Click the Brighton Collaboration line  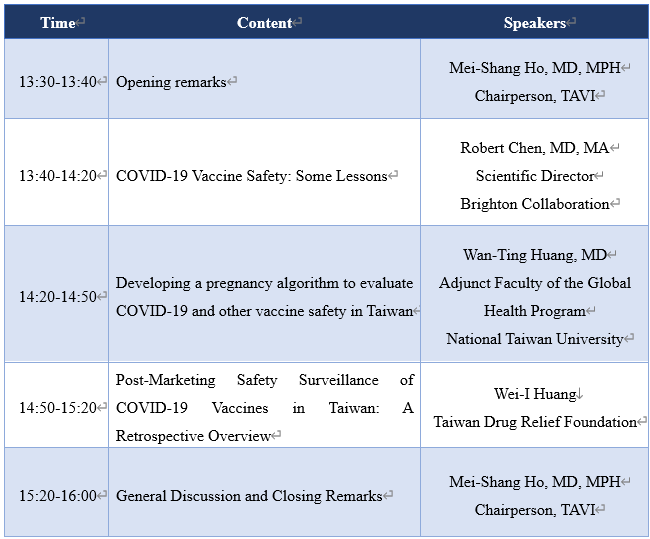coord(534,204)
